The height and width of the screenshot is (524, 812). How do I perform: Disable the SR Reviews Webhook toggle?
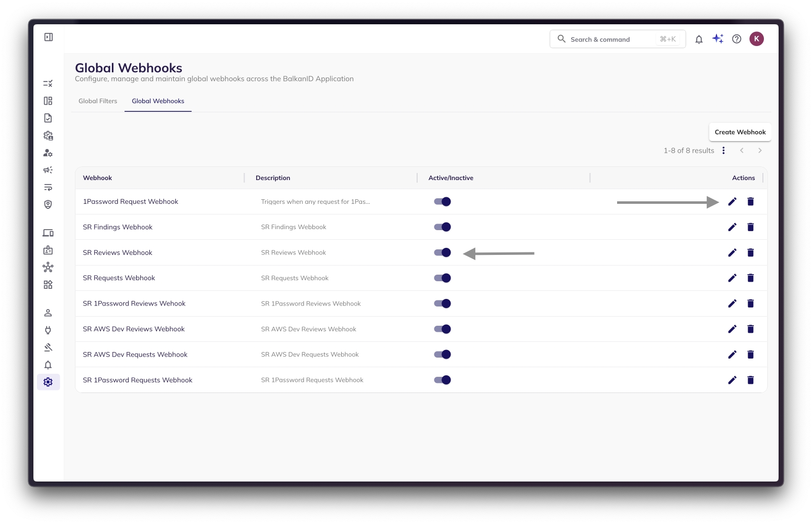[x=442, y=252]
